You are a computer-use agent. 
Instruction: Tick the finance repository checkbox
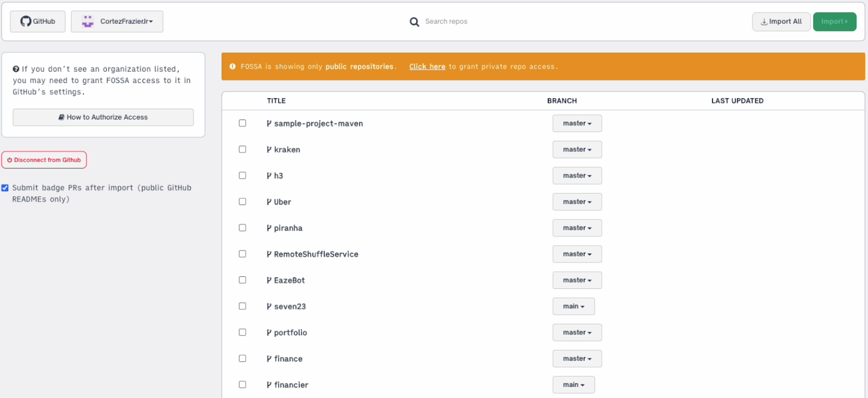[242, 358]
